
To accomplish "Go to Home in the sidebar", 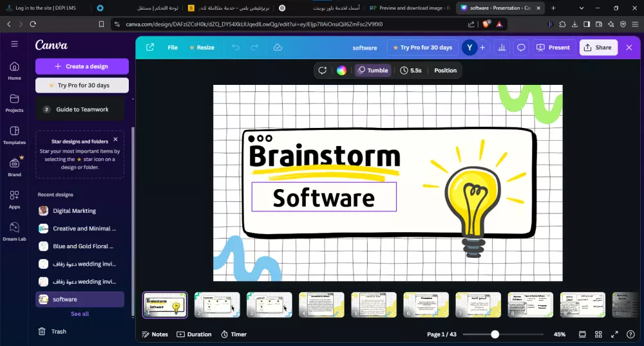I will [x=14, y=71].
